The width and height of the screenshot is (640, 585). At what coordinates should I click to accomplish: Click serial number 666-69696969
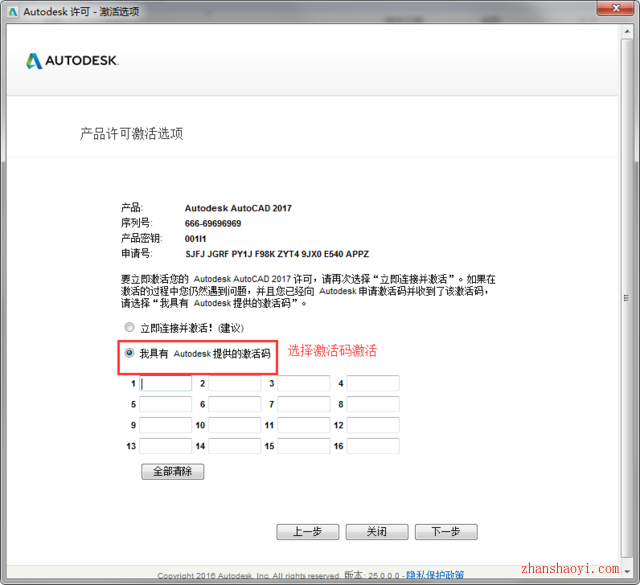[213, 223]
